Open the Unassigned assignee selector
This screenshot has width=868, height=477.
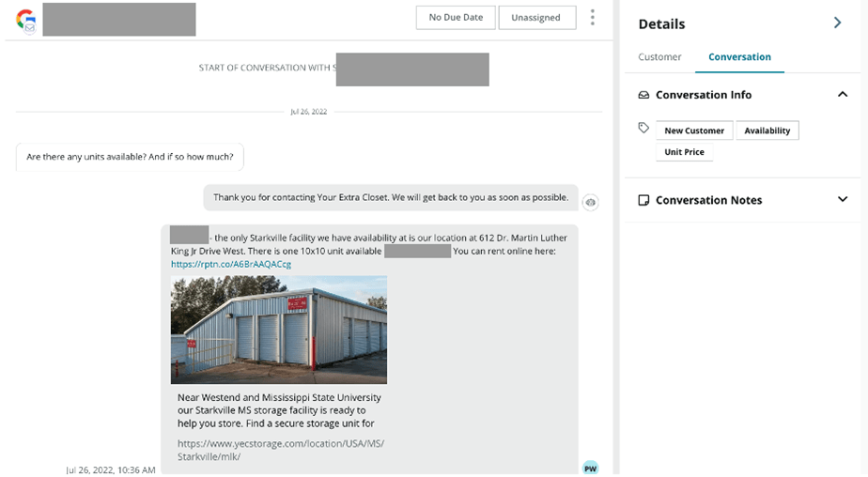(536, 18)
